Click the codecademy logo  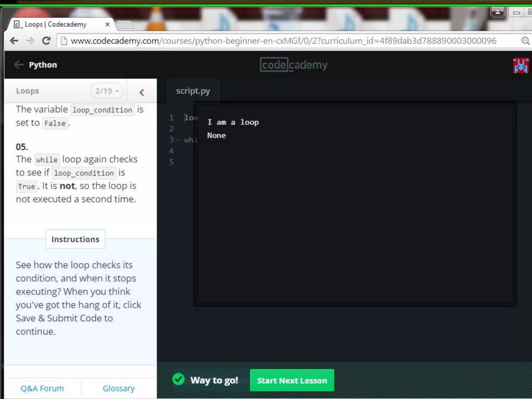click(294, 65)
